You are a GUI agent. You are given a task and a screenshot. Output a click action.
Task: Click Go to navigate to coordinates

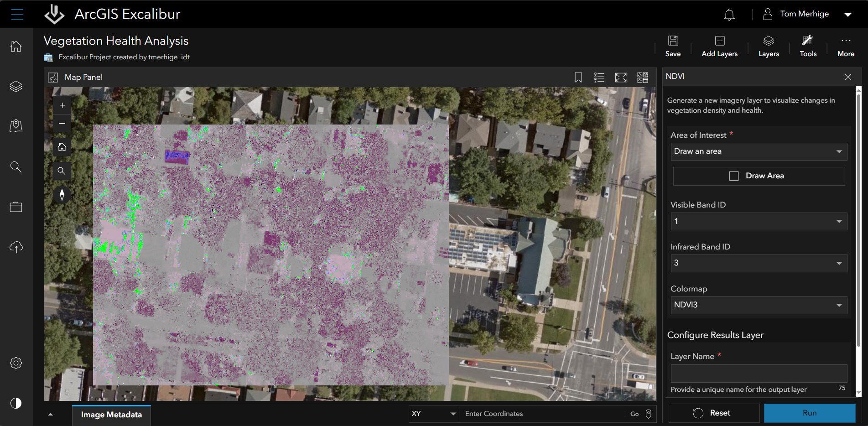tap(634, 414)
